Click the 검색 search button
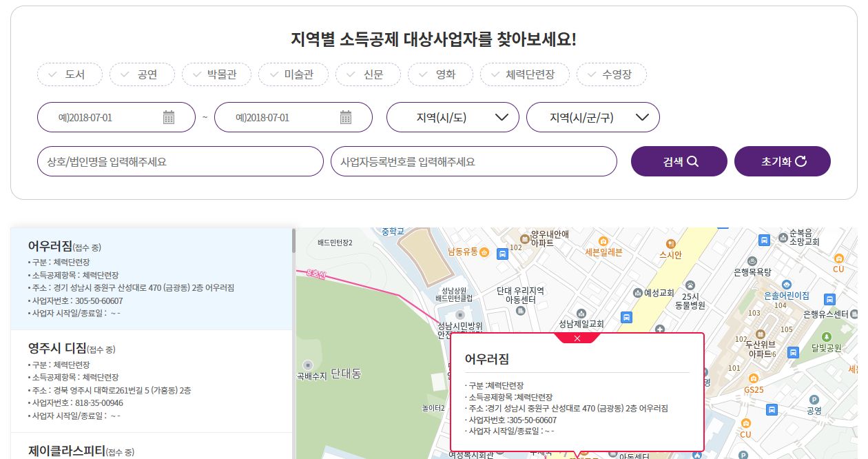Screen dimensions: 868x459 [679, 161]
